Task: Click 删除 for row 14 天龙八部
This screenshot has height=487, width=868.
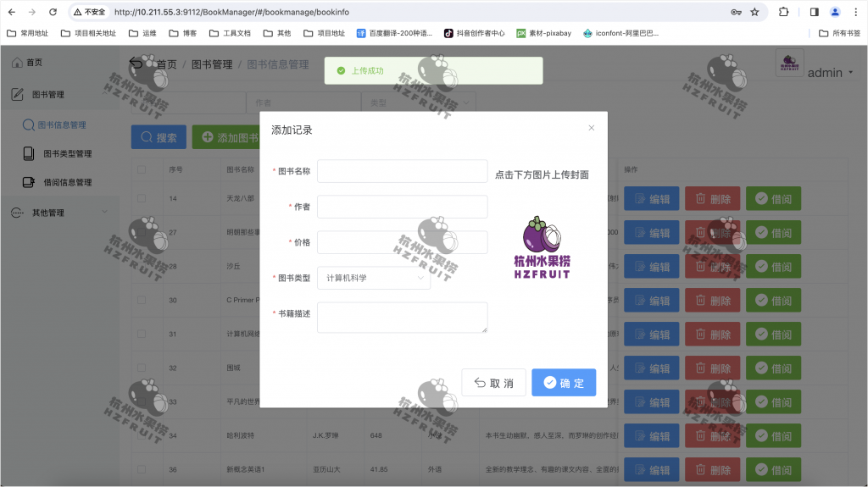Action: tap(712, 199)
